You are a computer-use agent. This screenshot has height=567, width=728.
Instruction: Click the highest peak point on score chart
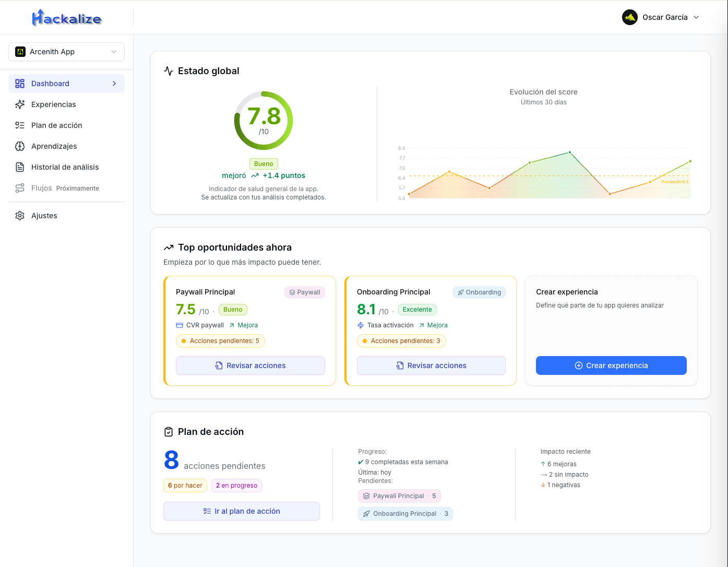click(x=569, y=152)
